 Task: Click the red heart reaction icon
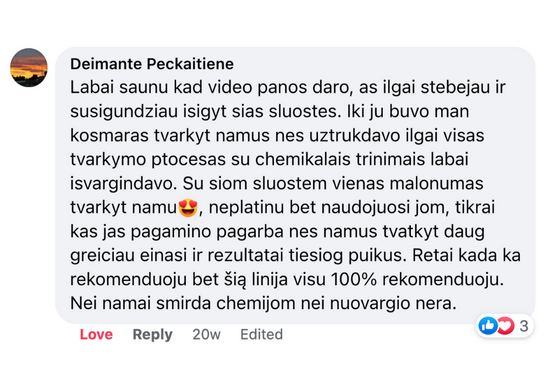pyautogui.click(x=505, y=326)
